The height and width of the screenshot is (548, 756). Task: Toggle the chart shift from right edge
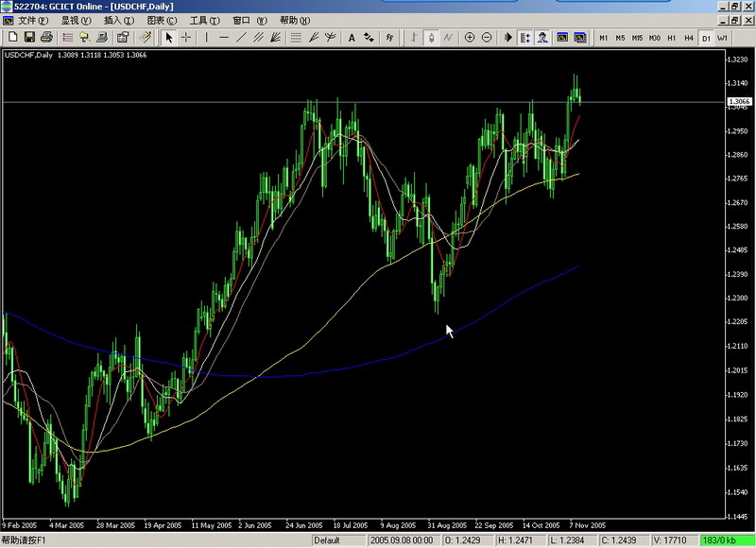pyautogui.click(x=525, y=37)
